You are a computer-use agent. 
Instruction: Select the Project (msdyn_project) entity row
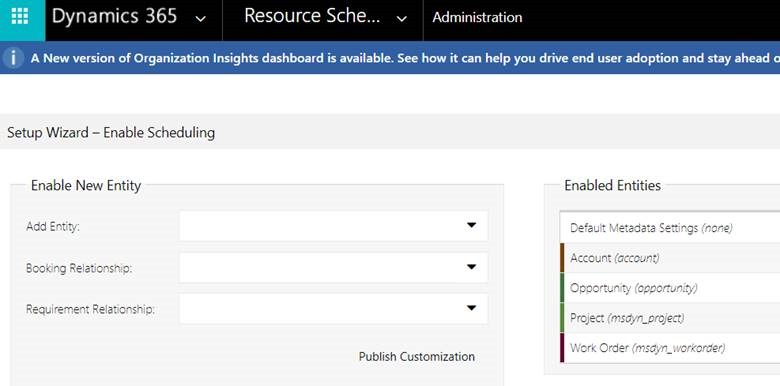coord(670,318)
